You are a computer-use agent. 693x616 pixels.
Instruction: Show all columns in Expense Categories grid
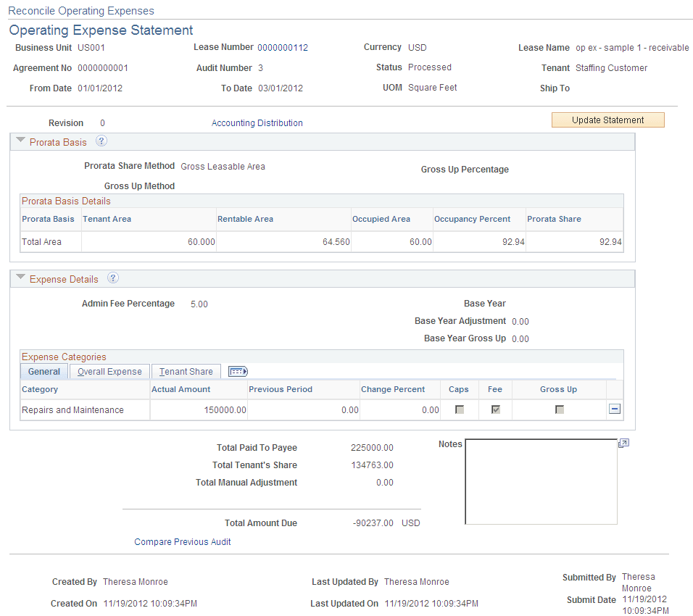click(x=237, y=371)
